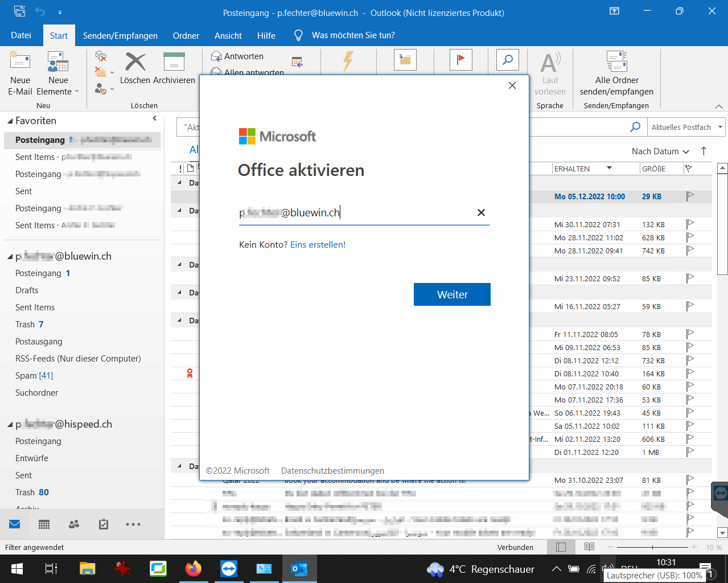Click the three dots navigation options
Screen dimensions: 728x583
pos(133,524)
